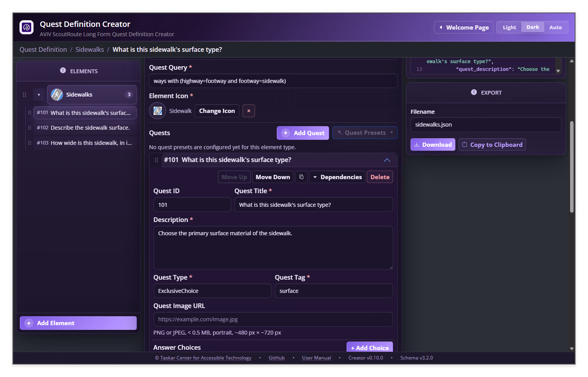
Task: Click the drag handle of quest #101 in sidebar
Action: pos(30,113)
